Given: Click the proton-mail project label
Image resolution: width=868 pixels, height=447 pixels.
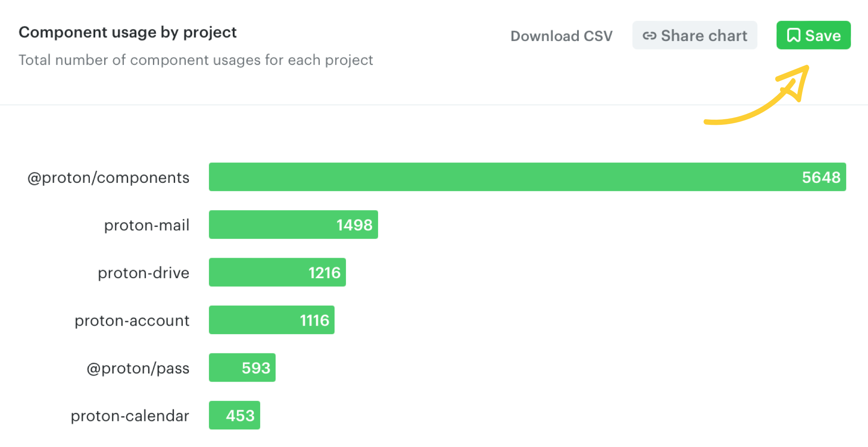Looking at the screenshot, I should (147, 225).
